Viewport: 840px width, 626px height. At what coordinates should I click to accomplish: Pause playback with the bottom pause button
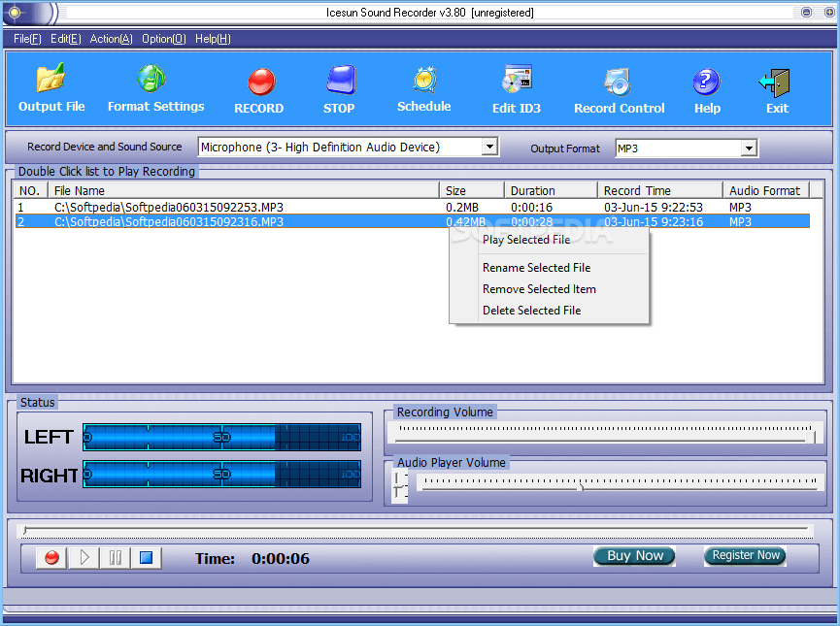pos(115,557)
